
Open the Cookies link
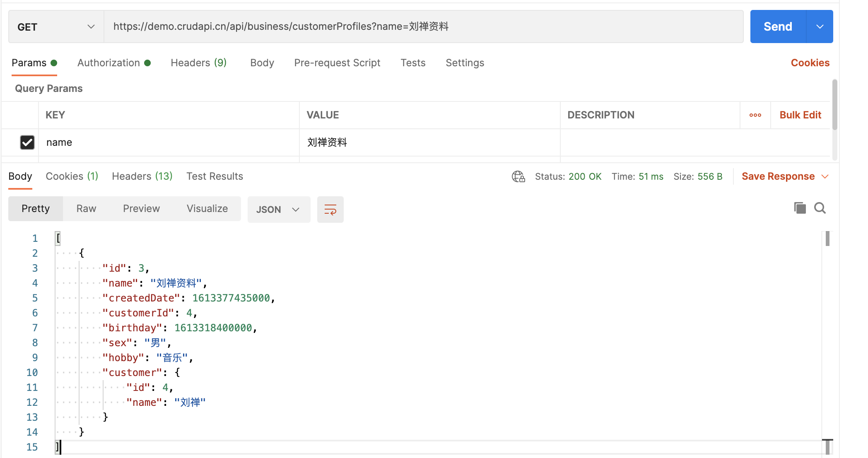click(810, 63)
